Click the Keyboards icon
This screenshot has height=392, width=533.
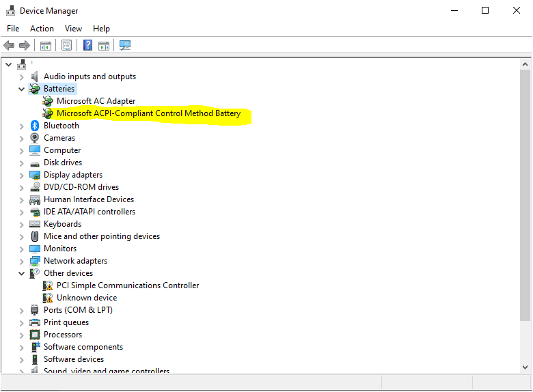click(34, 224)
